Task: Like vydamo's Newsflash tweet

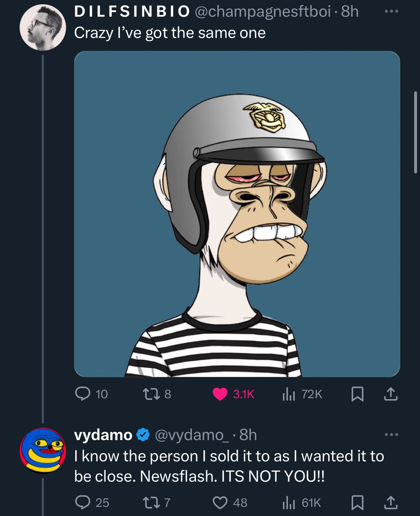Action: 220,502
